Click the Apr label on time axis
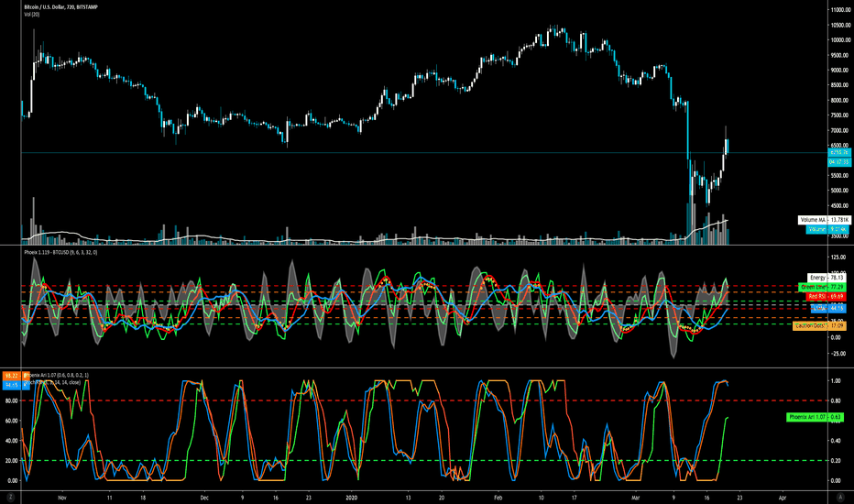 coord(783,498)
